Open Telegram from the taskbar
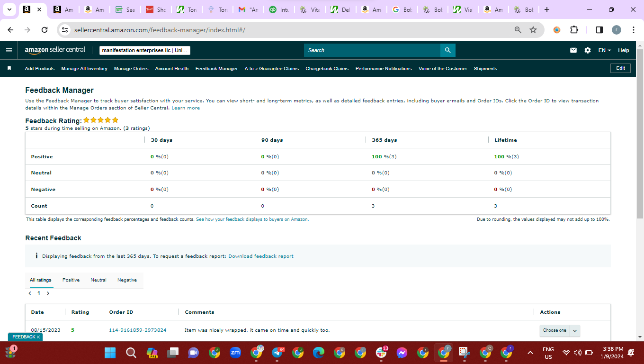 pos(277,353)
